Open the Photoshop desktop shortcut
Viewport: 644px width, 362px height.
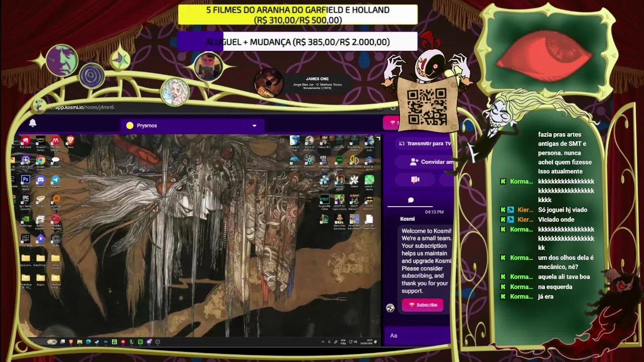click(25, 182)
